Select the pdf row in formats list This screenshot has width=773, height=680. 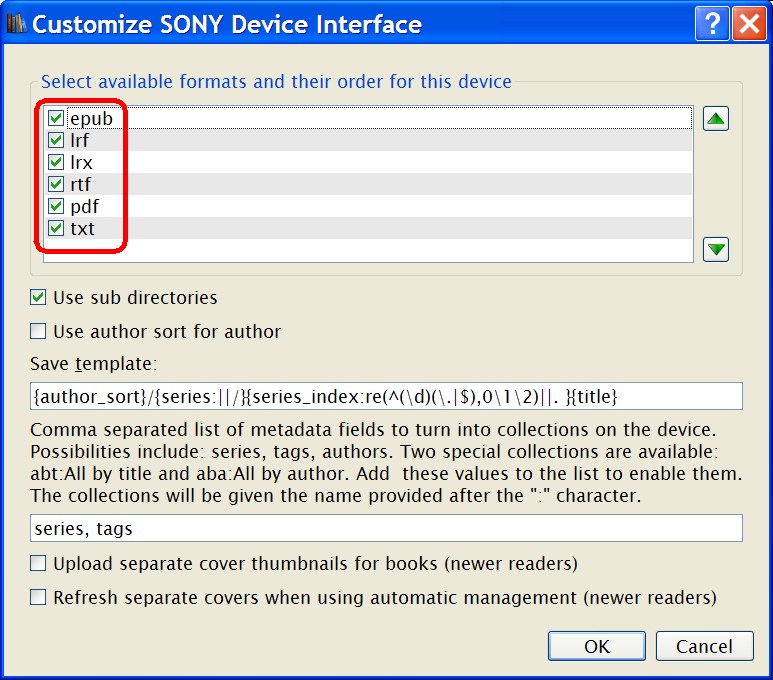coord(368,206)
